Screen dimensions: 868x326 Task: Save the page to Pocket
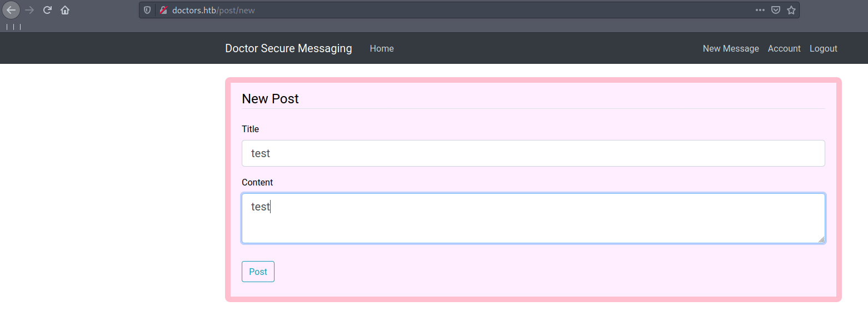[776, 10]
